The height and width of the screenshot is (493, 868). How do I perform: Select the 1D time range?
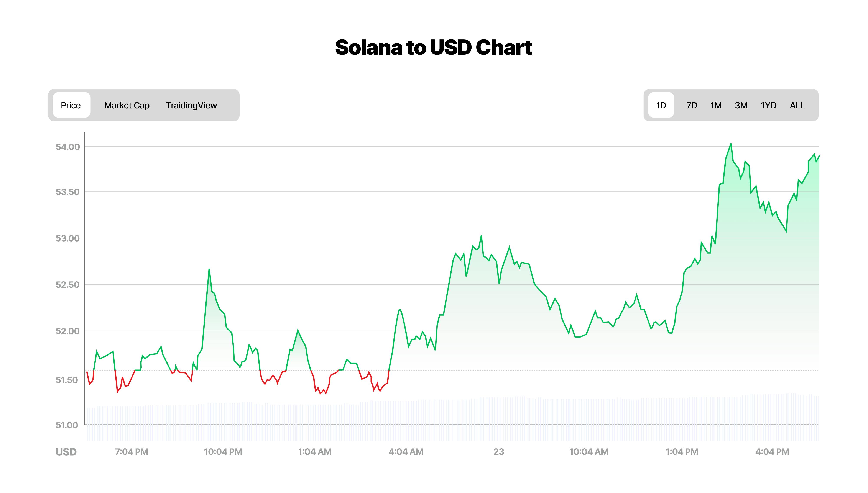pyautogui.click(x=661, y=105)
